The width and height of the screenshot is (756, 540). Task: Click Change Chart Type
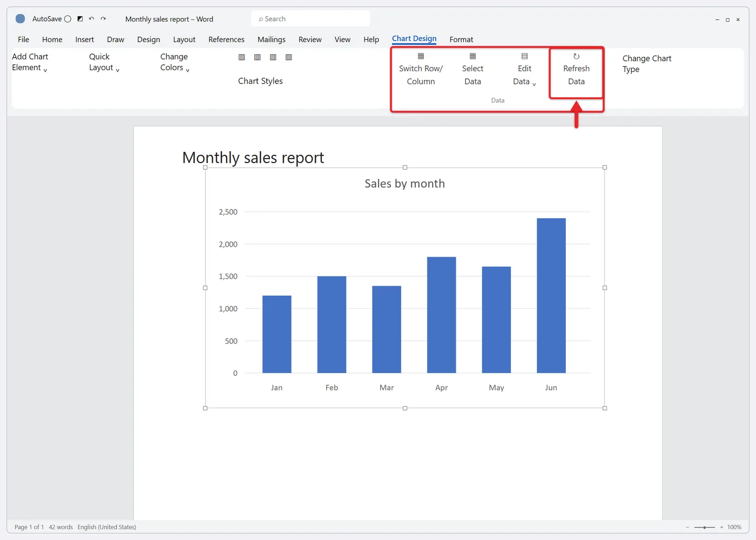(647, 64)
